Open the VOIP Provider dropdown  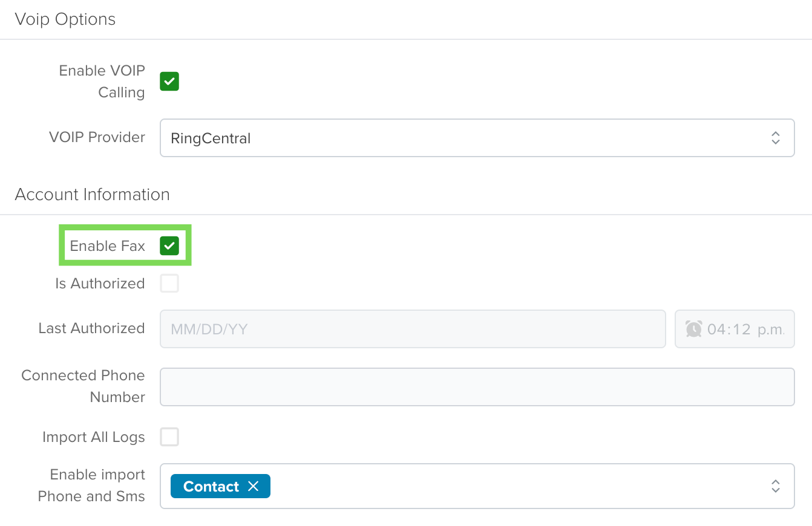(x=477, y=138)
